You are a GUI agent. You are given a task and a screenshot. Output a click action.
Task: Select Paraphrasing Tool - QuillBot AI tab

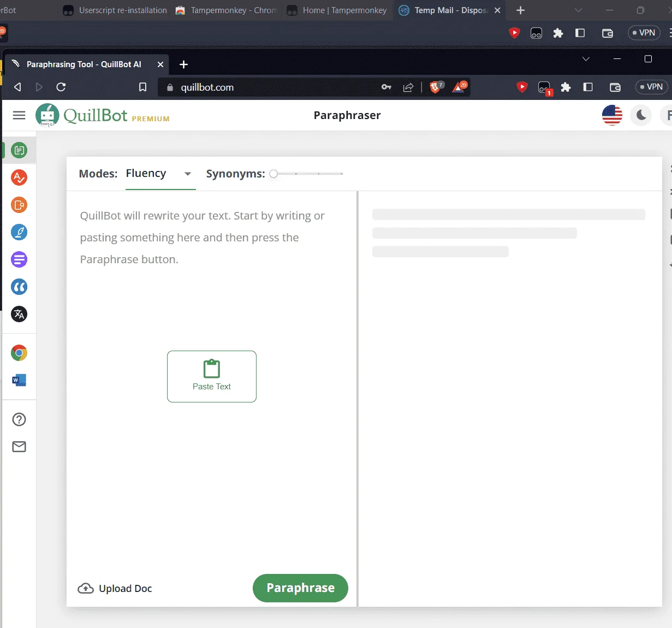point(84,64)
